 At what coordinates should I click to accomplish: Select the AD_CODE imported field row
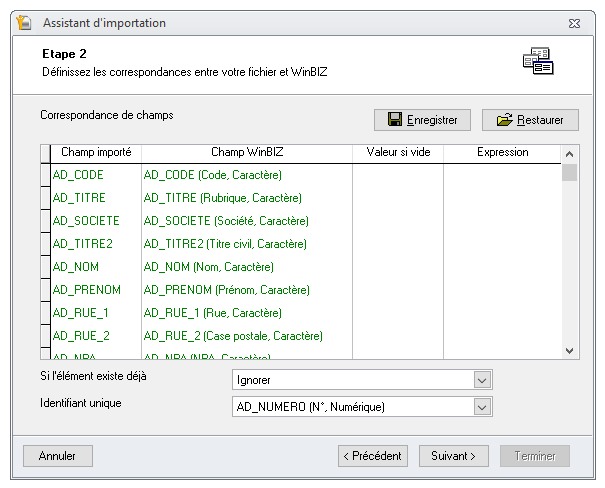[95, 175]
